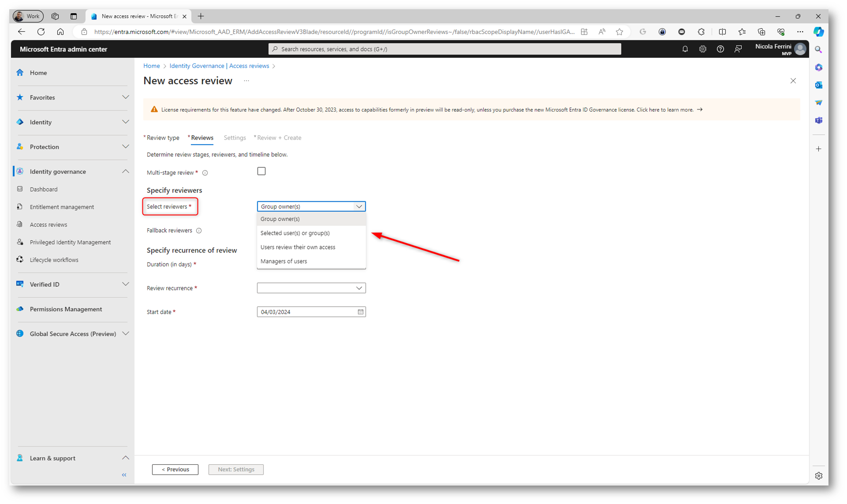Click the Favorites star icon
The image size is (847, 504).
(x=20, y=97)
